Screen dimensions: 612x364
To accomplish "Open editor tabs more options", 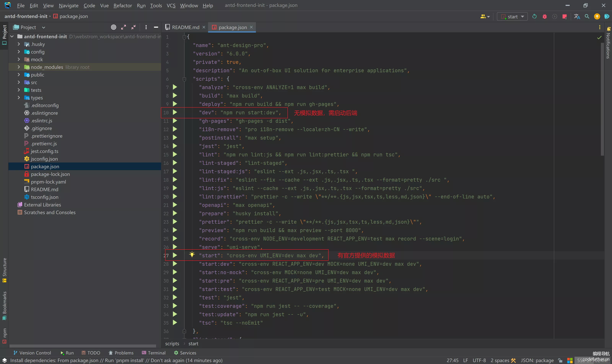I will point(600,27).
